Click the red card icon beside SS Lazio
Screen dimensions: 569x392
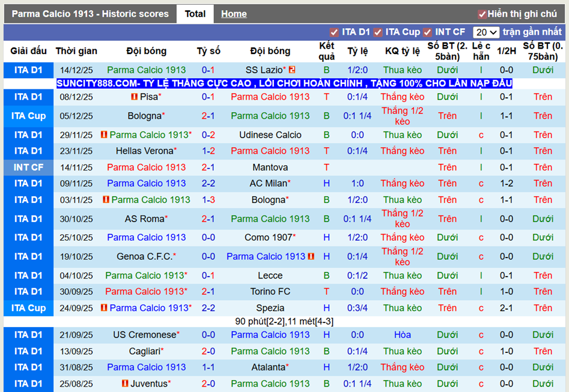pos(292,70)
